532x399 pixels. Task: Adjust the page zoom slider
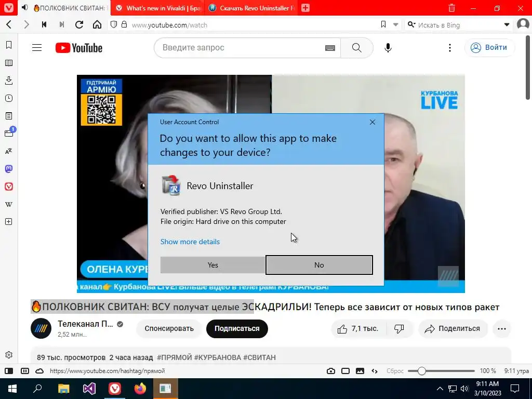pos(441,371)
